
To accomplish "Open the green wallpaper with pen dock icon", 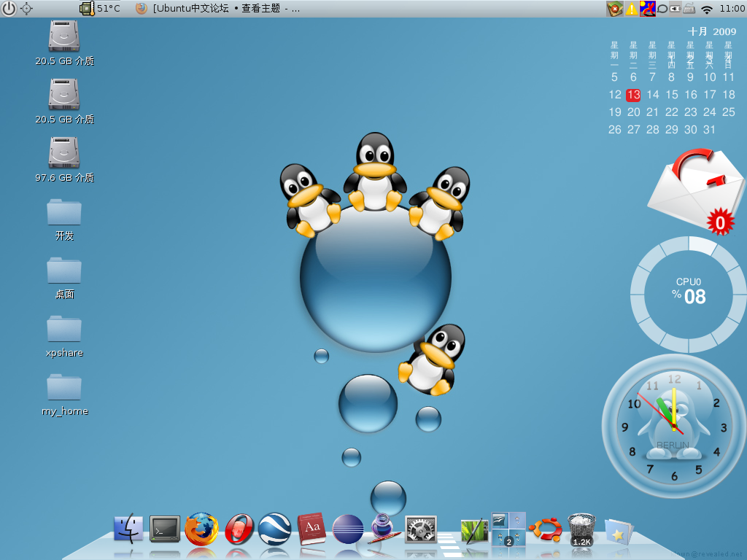I will (x=474, y=530).
